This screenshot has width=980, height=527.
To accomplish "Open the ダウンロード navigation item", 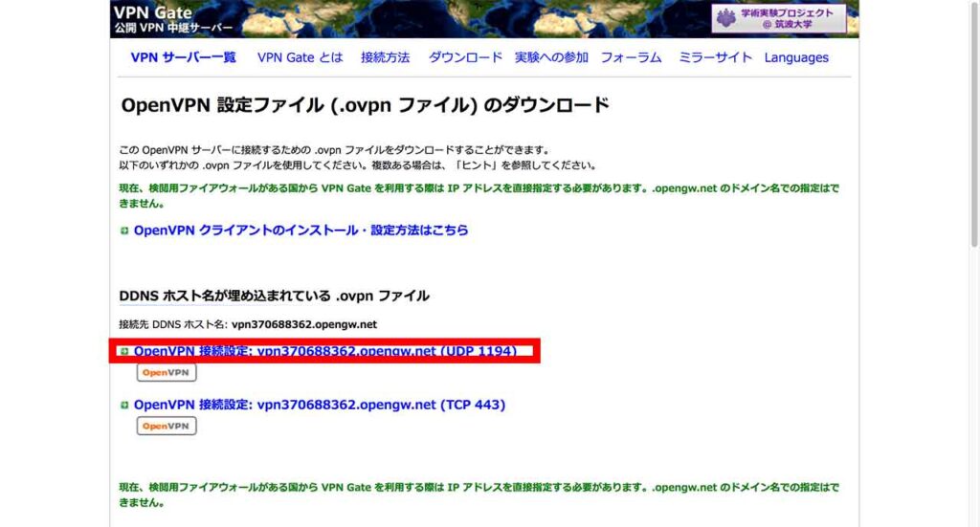I will (x=465, y=57).
